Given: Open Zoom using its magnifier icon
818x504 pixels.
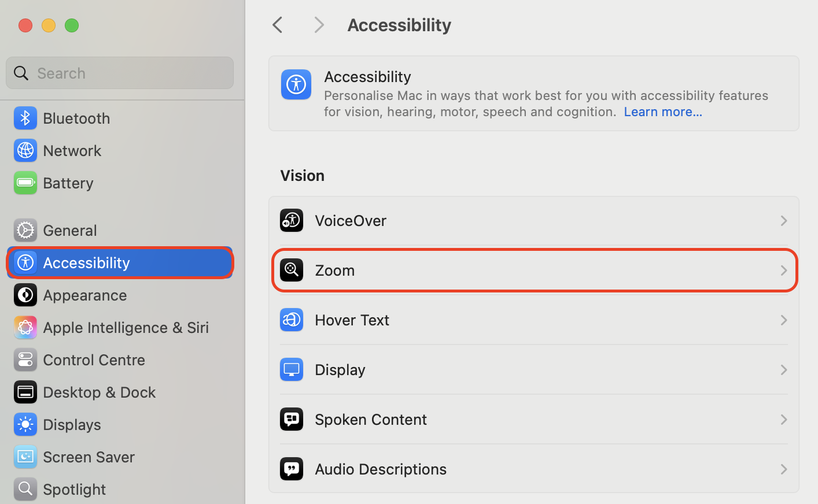Looking at the screenshot, I should 291,270.
